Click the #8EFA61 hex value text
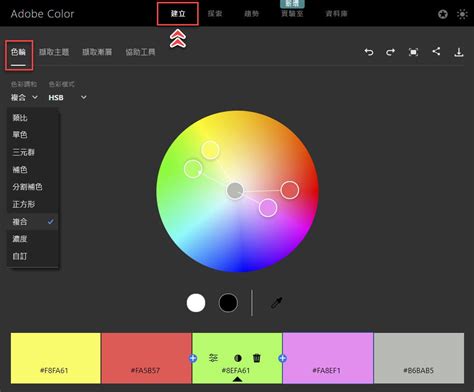The width and height of the screenshot is (474, 392). [236, 370]
